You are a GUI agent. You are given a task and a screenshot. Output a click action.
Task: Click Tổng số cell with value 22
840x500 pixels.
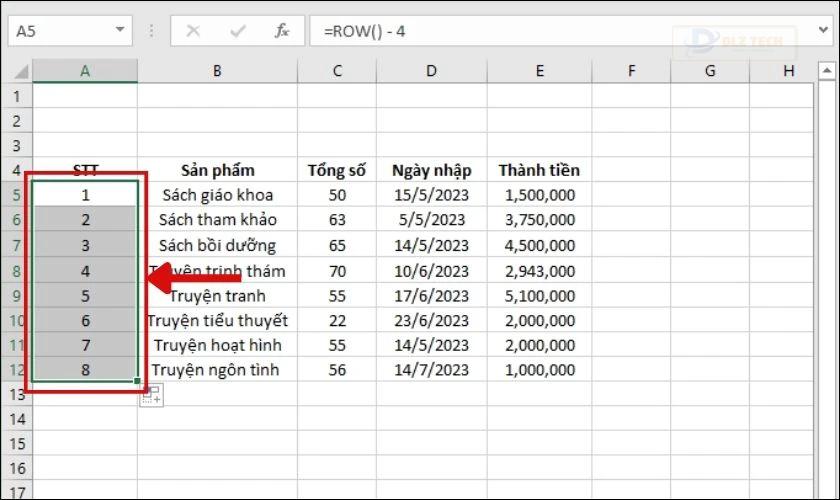pyautogui.click(x=337, y=320)
